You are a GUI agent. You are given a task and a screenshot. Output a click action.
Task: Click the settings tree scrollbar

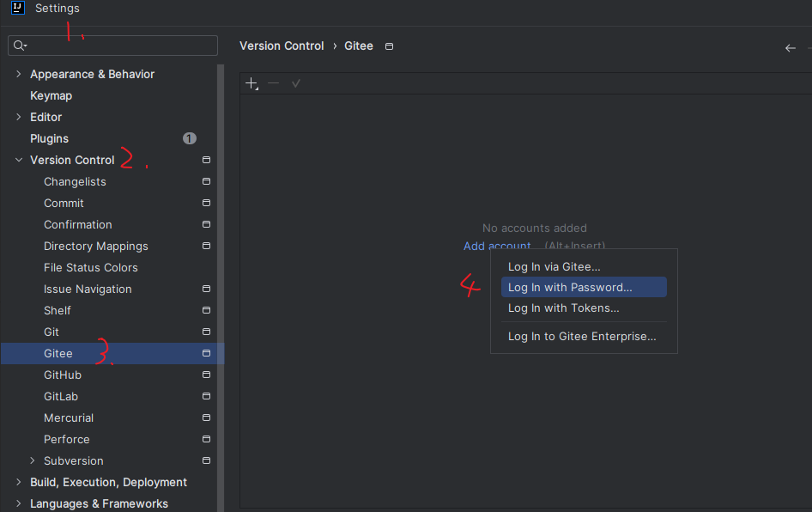(220, 288)
